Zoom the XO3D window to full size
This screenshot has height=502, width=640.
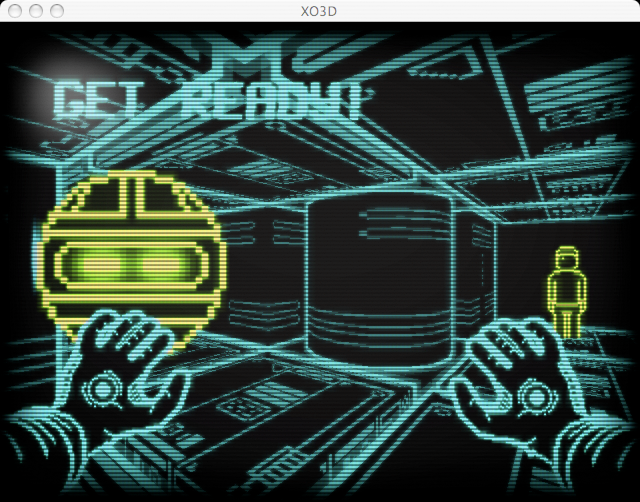(x=57, y=10)
